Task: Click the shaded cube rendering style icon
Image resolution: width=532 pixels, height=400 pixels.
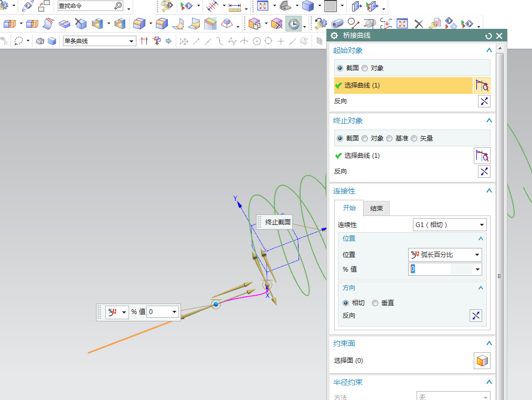Action: (x=308, y=6)
